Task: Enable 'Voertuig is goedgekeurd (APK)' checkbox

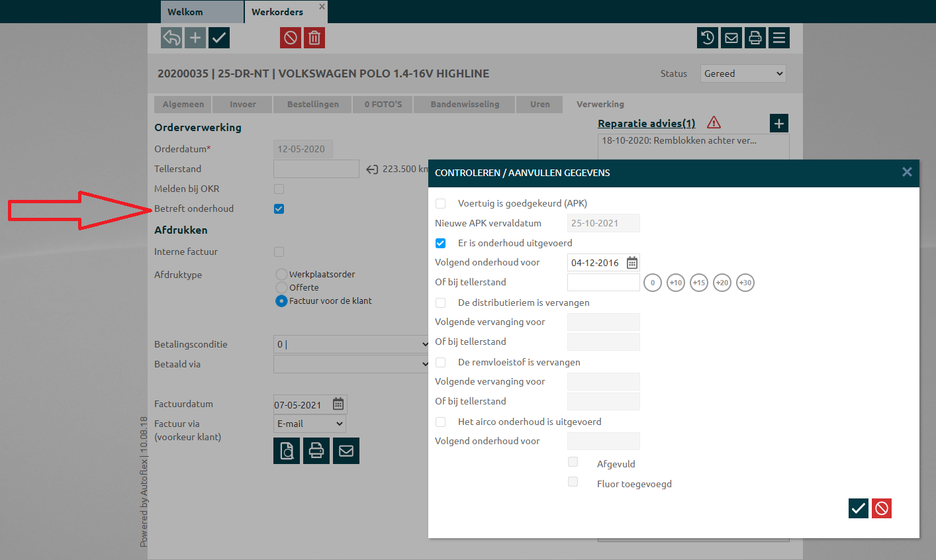Action: click(441, 203)
